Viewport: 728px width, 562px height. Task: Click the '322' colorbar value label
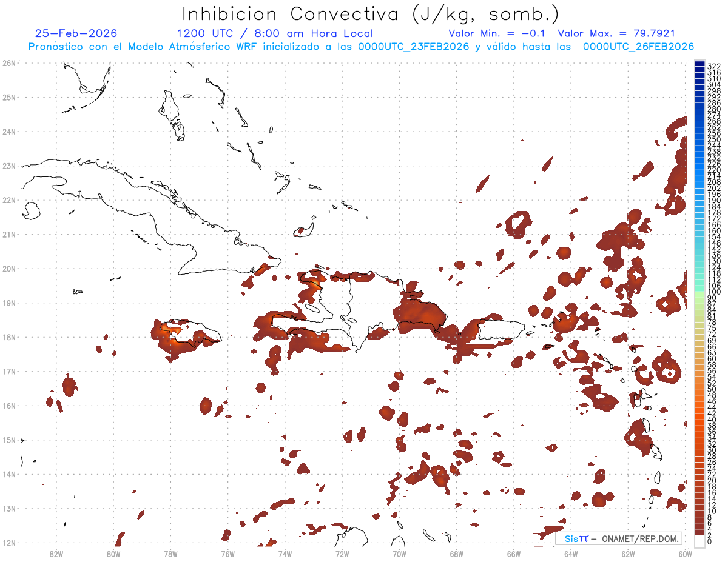[x=714, y=65]
